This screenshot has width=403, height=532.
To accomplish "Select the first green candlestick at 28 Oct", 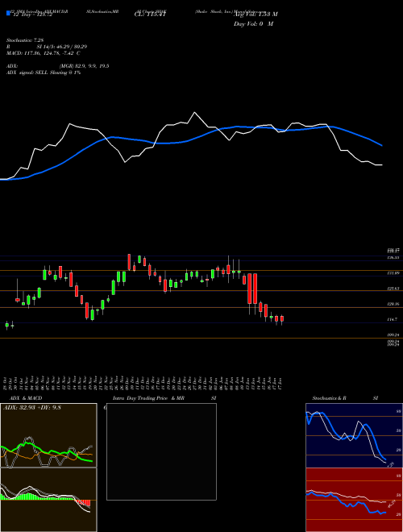I will (6, 325).
